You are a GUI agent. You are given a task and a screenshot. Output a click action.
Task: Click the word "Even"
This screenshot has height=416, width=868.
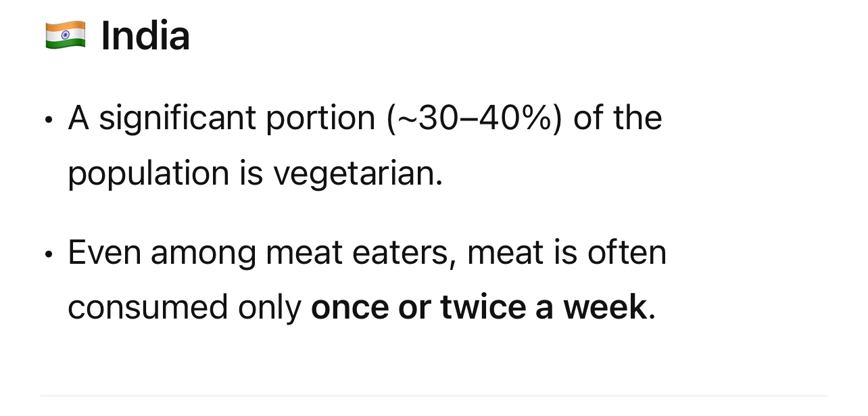pyautogui.click(x=104, y=253)
